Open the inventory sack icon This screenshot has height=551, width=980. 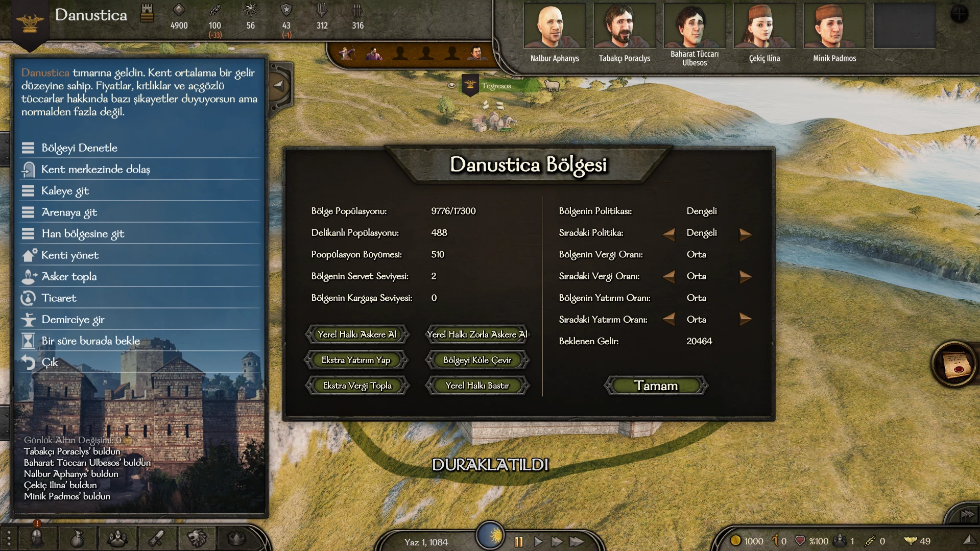pyautogui.click(x=77, y=538)
